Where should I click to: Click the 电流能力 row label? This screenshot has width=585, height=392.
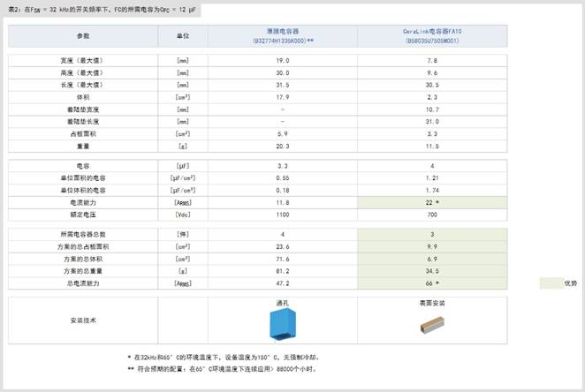pyautogui.click(x=83, y=202)
